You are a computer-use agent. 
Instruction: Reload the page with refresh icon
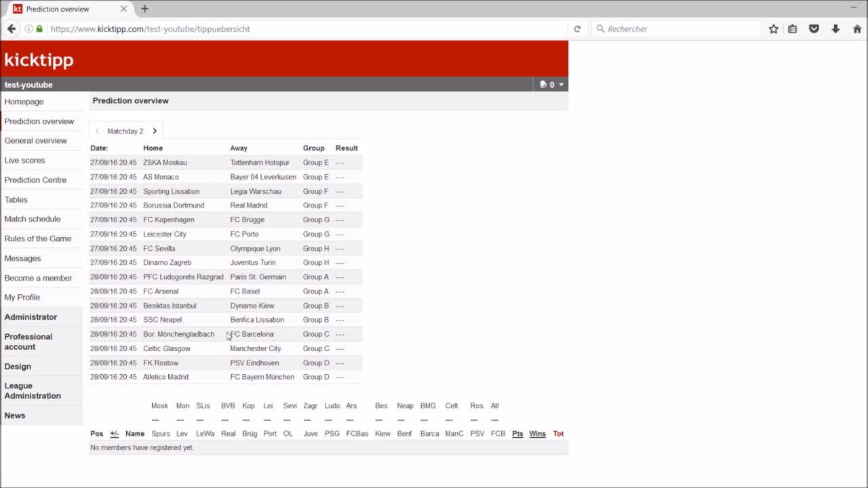[577, 28]
